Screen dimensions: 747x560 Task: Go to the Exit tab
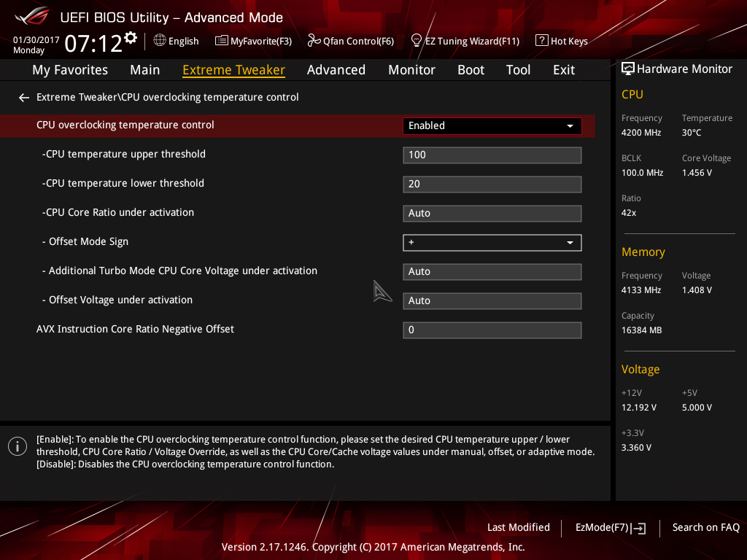564,70
